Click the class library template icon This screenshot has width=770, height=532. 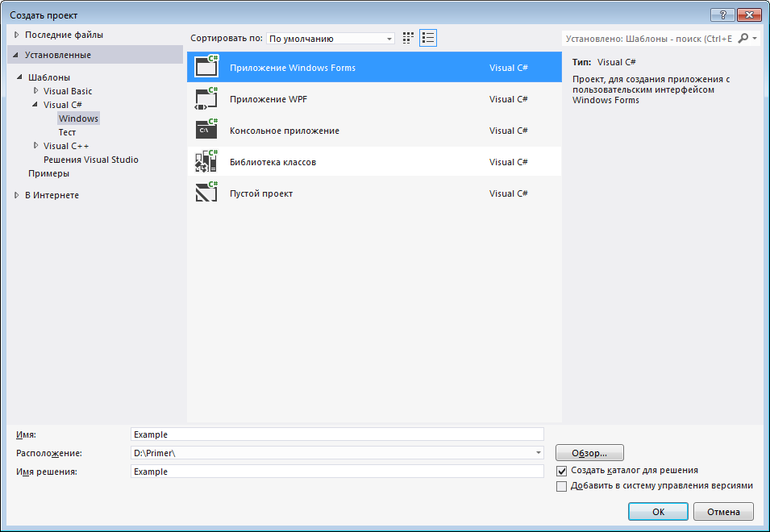point(206,161)
